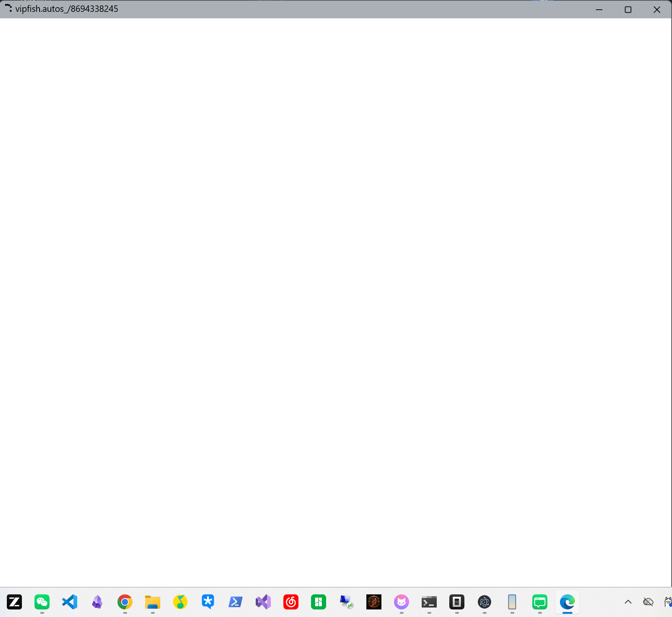
Task: Click the cloud sync disabled tray icon
Action: [x=648, y=602]
